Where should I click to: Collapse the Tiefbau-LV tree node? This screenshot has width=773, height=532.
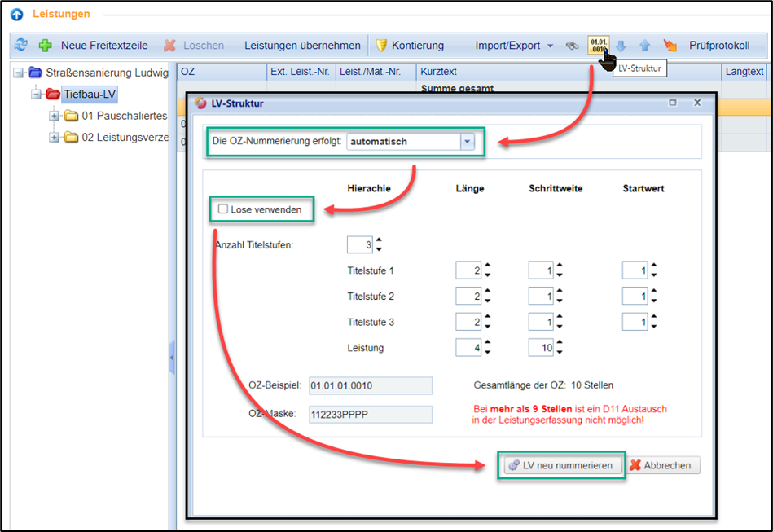36,95
